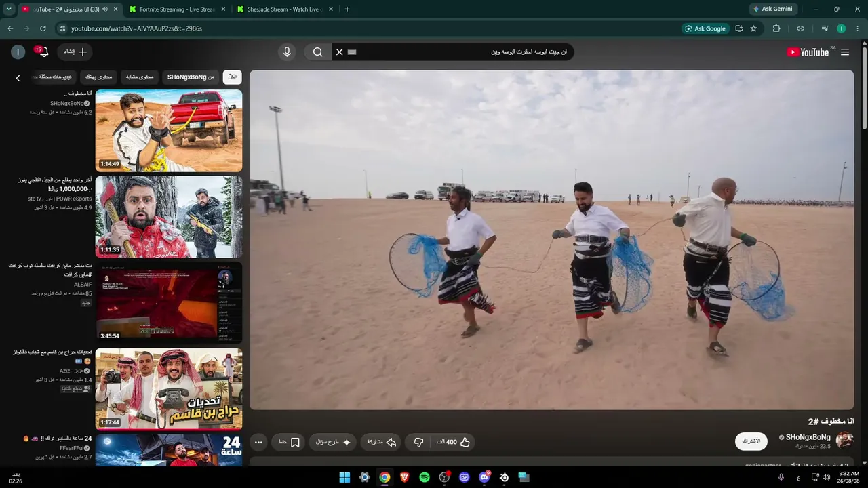Open the Windows Start menu
The image size is (868, 488).
(x=344, y=477)
